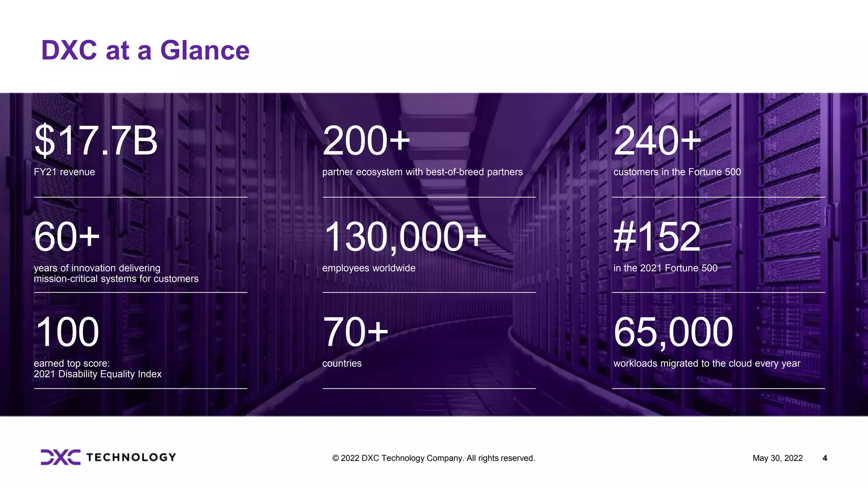Click the 130,000+ employees number

coord(405,236)
